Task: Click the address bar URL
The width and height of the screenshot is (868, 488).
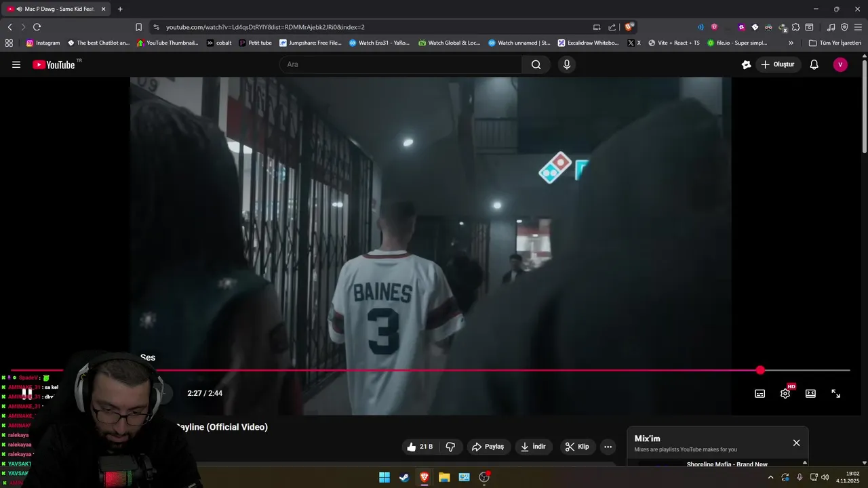Action: pyautogui.click(x=265, y=27)
